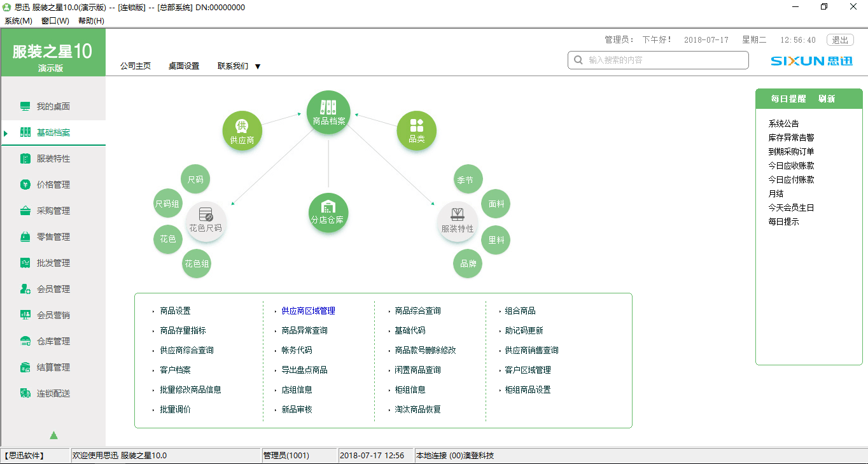Click the 仓库管理 sidebar icon

coord(25,341)
